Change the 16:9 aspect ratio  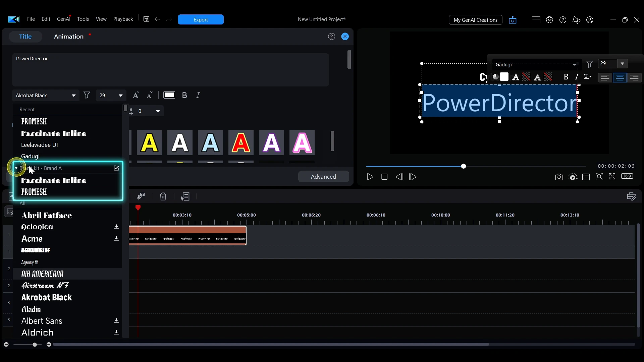tap(627, 176)
